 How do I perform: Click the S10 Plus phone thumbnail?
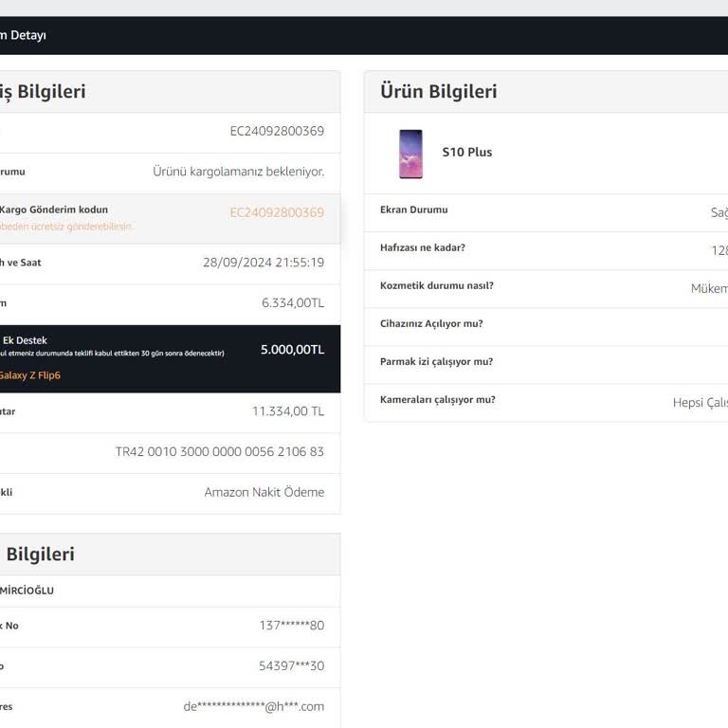click(x=410, y=154)
